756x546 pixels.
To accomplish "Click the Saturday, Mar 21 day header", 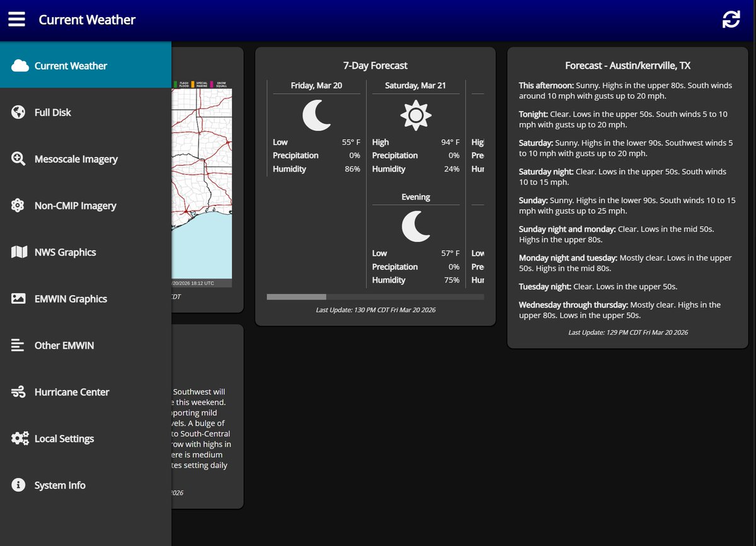I will 416,85.
